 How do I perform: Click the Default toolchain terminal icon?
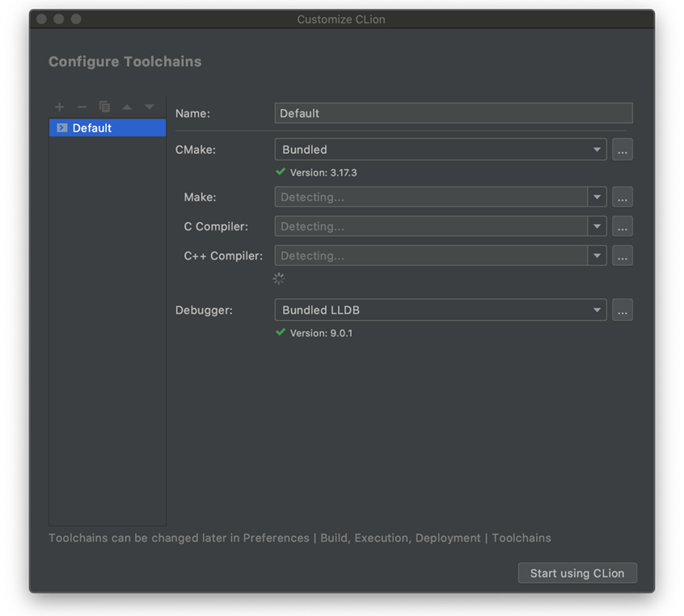(x=62, y=128)
